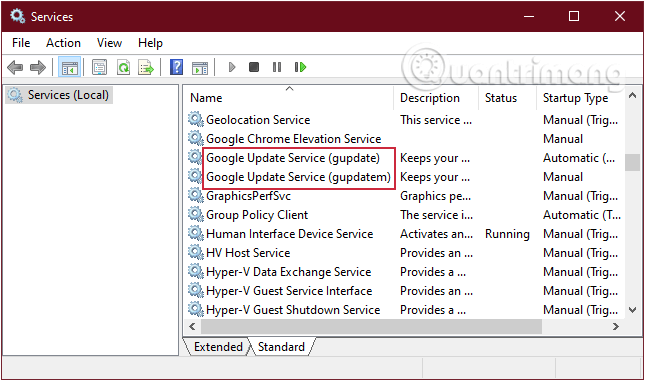Switch to the Standard tab
Viewport: 645px width, 381px height.
(x=281, y=347)
